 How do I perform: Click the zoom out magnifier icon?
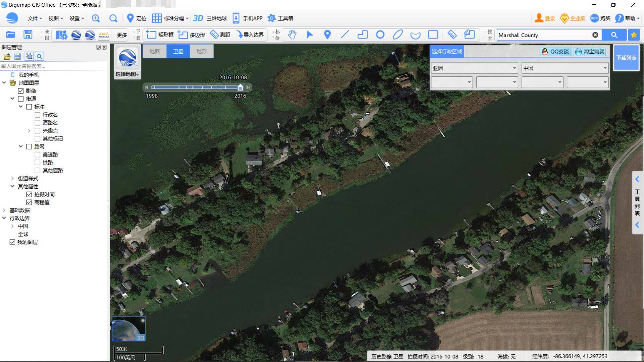113,18
